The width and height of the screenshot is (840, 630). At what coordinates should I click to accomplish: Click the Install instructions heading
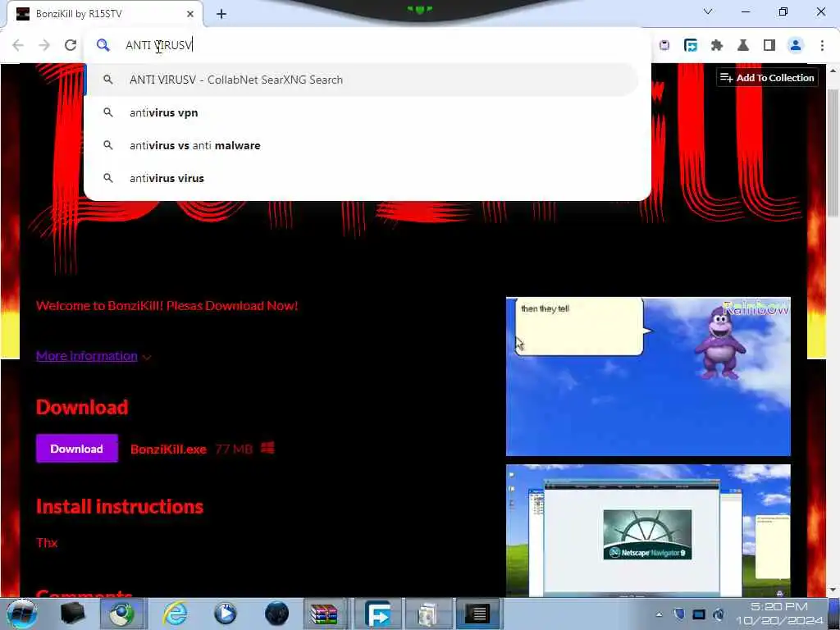[120, 507]
